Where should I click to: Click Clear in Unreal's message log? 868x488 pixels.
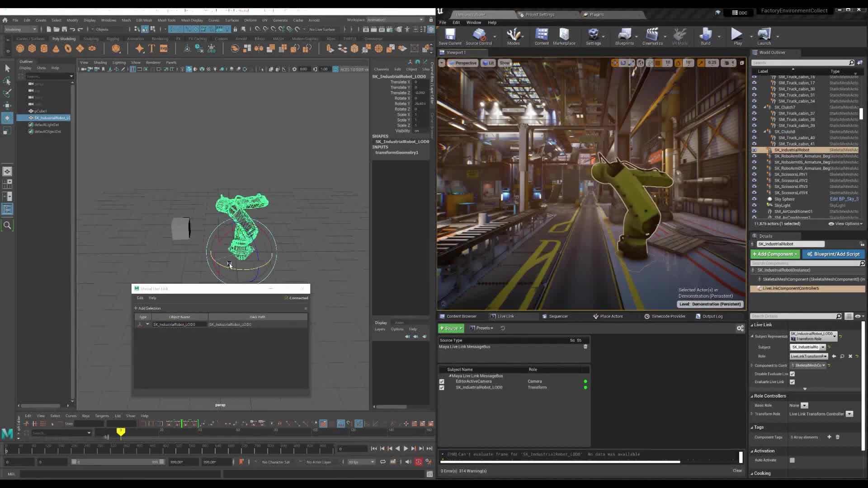click(737, 470)
